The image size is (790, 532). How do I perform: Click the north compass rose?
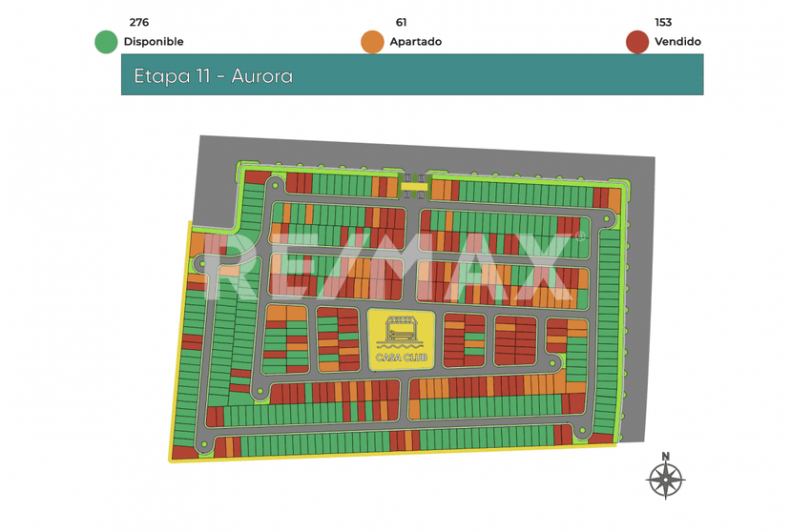pos(666,480)
